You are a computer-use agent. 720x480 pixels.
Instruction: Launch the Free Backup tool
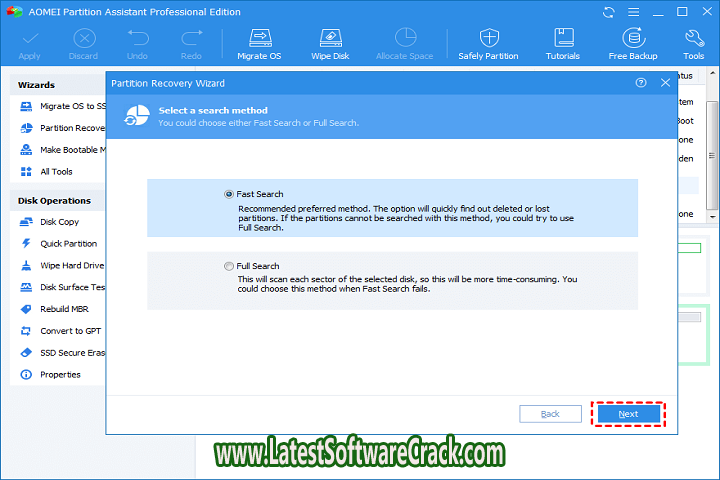point(632,43)
